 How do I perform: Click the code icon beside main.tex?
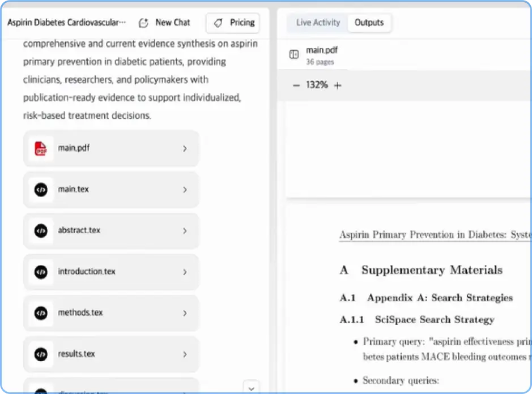coord(41,190)
